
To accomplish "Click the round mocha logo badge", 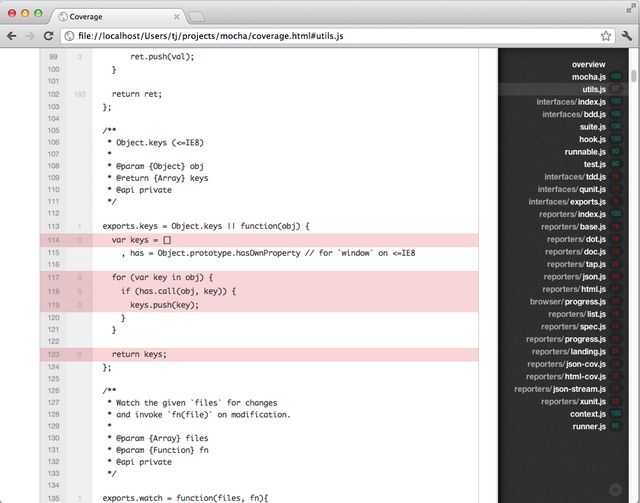I will pos(613,490).
